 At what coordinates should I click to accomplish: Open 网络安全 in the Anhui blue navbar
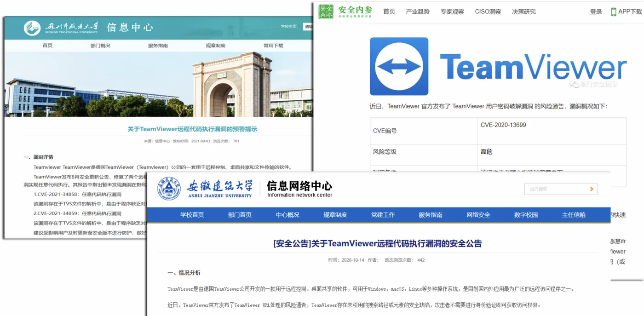coord(478,215)
